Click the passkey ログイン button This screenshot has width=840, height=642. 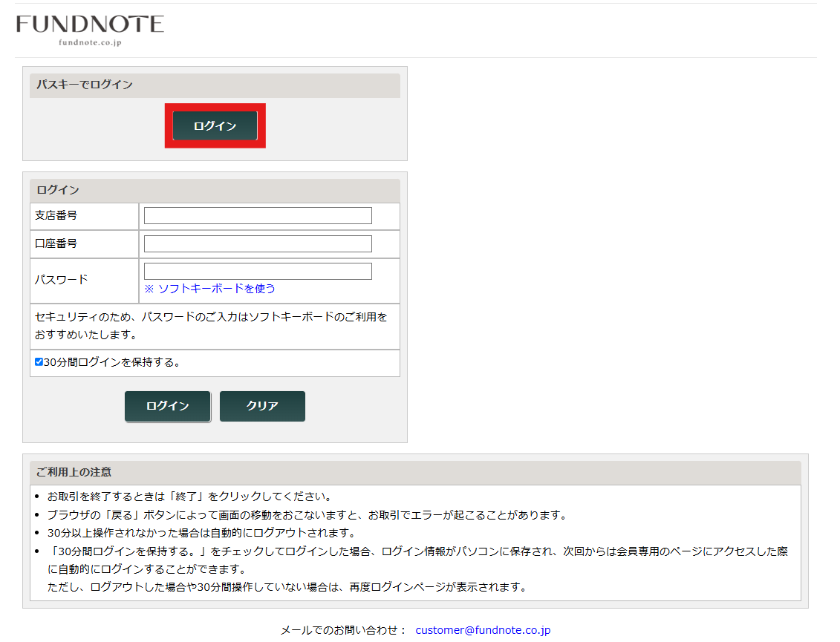[215, 126]
